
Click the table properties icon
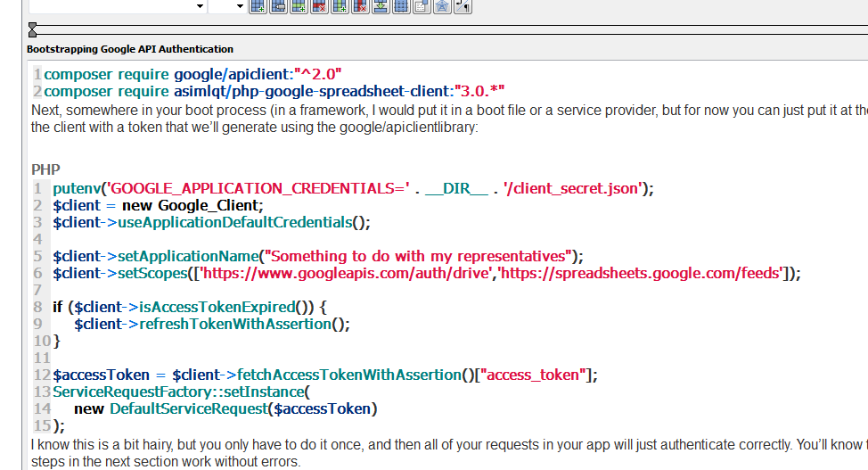[x=277, y=6]
